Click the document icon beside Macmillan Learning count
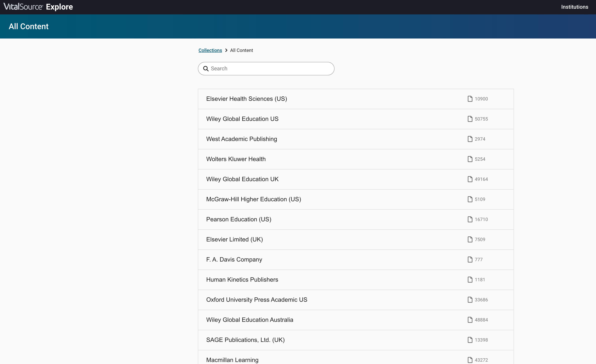Viewport: 596px width, 364px height. [x=470, y=360]
